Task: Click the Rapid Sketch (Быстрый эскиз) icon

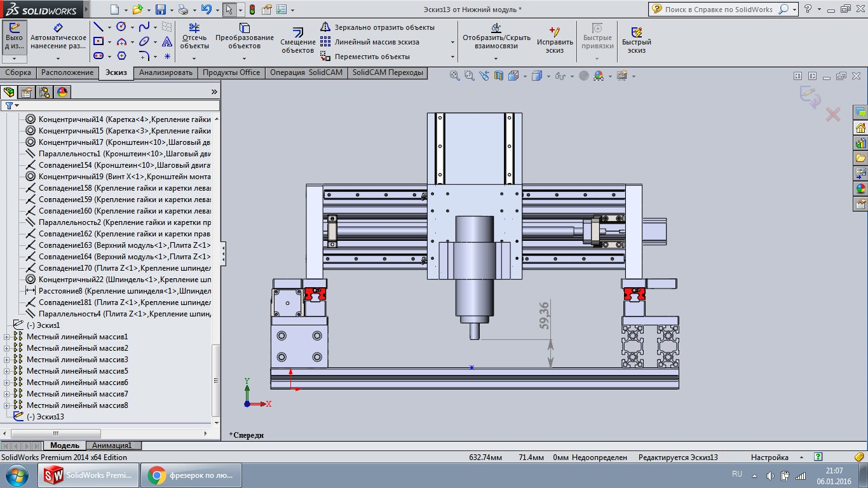Action: [636, 32]
